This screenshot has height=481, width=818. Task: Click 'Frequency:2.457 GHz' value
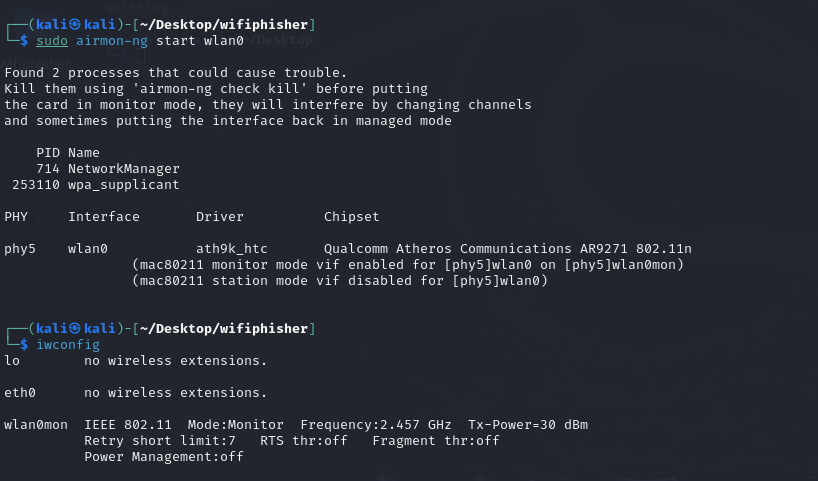(376, 425)
